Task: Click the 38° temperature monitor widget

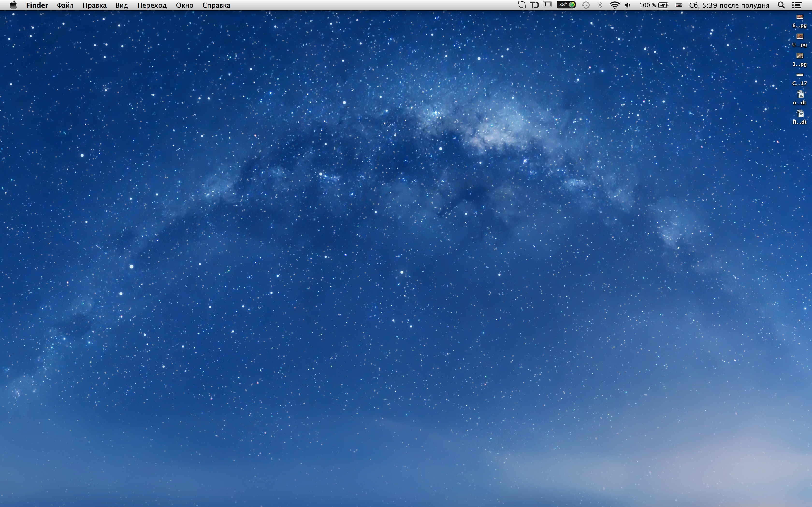Action: [x=566, y=5]
